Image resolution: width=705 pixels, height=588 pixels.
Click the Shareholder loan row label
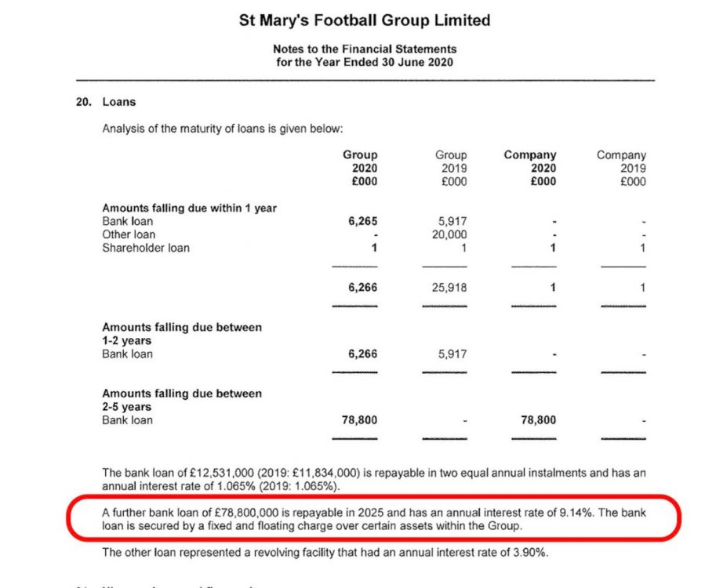(146, 248)
